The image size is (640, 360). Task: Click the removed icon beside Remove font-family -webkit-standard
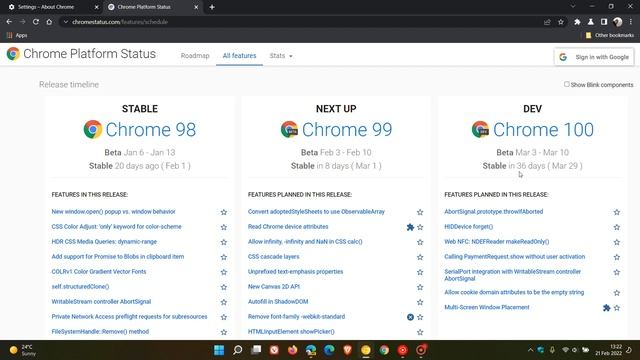[410, 317]
